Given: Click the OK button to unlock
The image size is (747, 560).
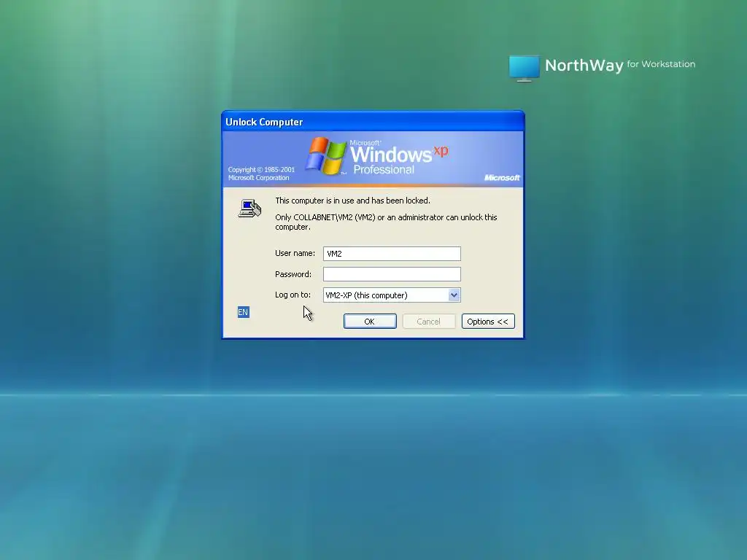Looking at the screenshot, I should point(370,322).
